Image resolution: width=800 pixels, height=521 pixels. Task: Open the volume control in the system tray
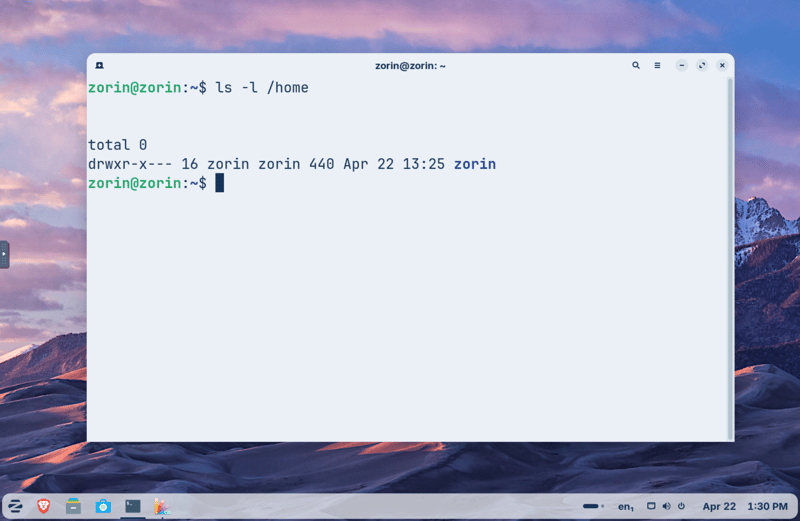pos(667,506)
